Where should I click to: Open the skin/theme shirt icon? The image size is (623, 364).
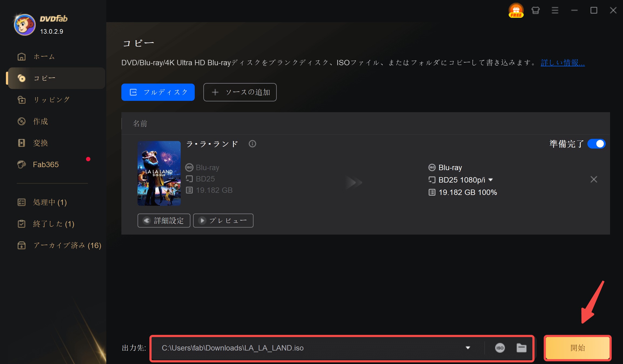535,11
